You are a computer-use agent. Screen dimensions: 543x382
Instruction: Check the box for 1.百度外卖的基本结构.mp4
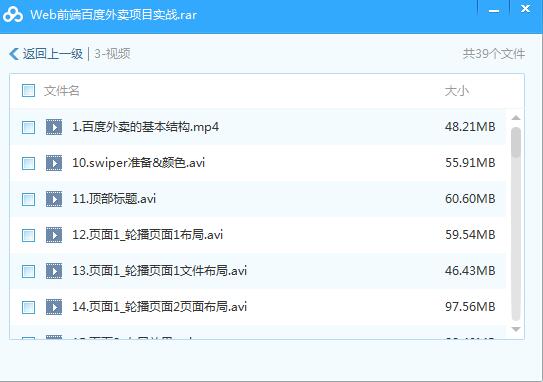(x=28, y=127)
